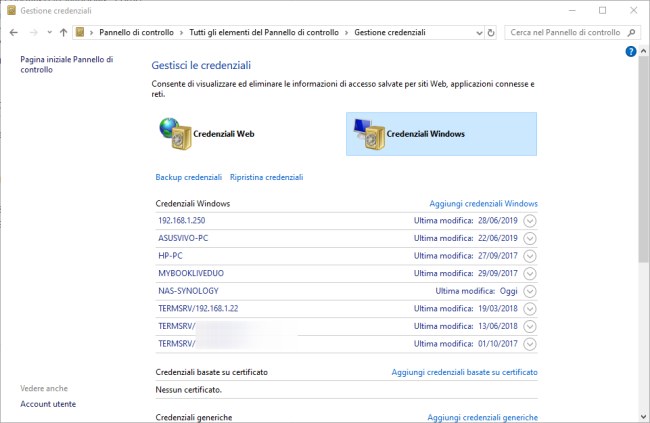Open address bar history dropdown

pos(479,32)
